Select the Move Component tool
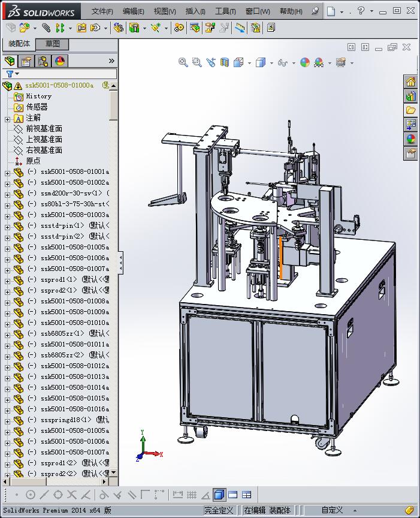The height and width of the screenshot is (518, 420). coord(95,28)
